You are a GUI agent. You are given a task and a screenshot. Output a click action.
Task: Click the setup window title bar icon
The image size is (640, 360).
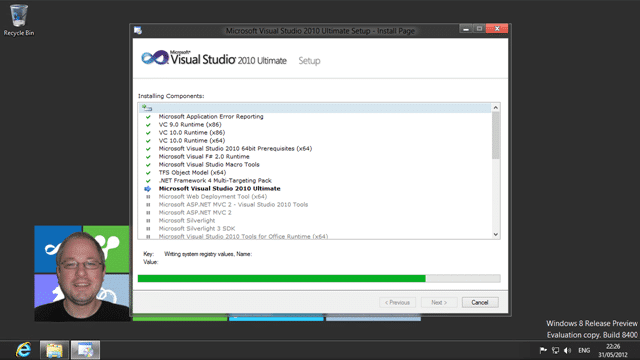pyautogui.click(x=138, y=31)
